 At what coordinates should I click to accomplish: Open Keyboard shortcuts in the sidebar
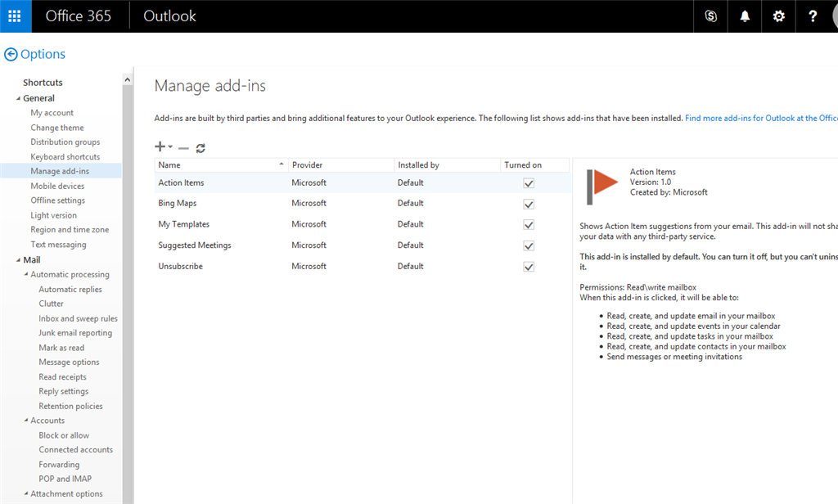point(65,157)
